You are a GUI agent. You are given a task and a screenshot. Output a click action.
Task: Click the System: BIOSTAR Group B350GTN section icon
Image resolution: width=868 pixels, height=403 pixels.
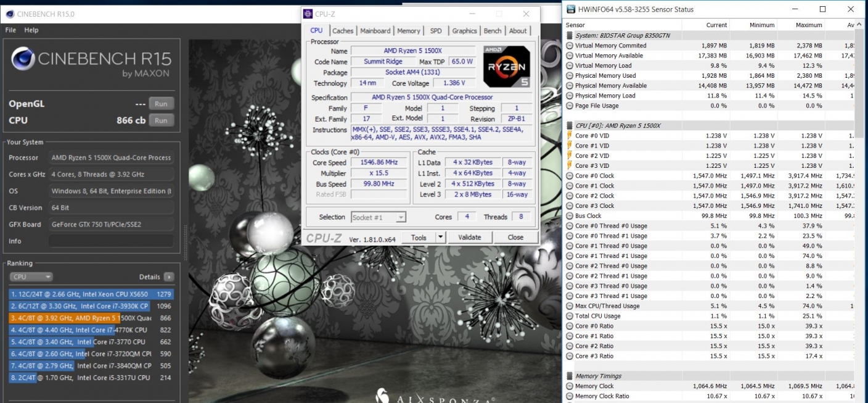pos(570,35)
